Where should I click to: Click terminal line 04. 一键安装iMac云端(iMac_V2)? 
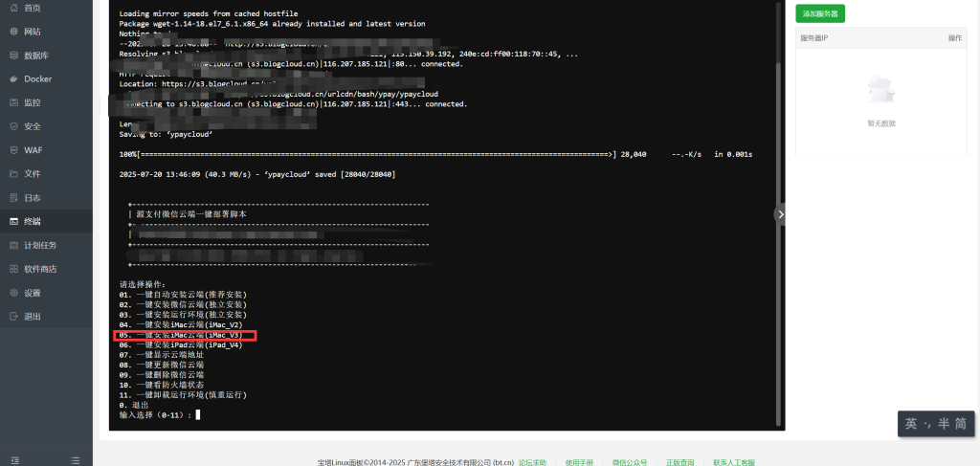[x=181, y=324]
